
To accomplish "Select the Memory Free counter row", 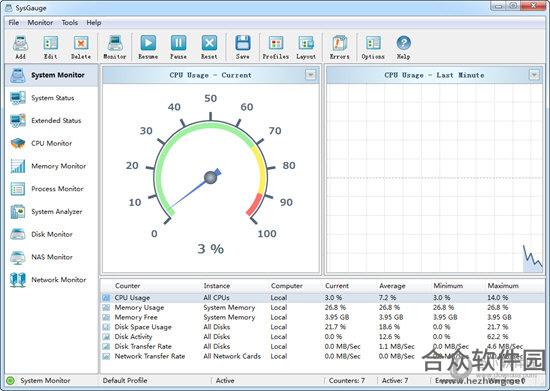I will [x=323, y=317].
